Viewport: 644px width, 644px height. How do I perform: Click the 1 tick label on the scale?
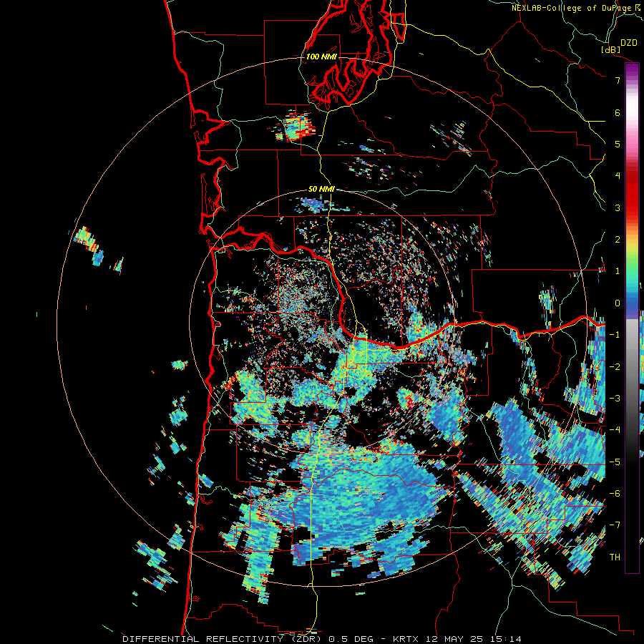pyautogui.click(x=617, y=271)
